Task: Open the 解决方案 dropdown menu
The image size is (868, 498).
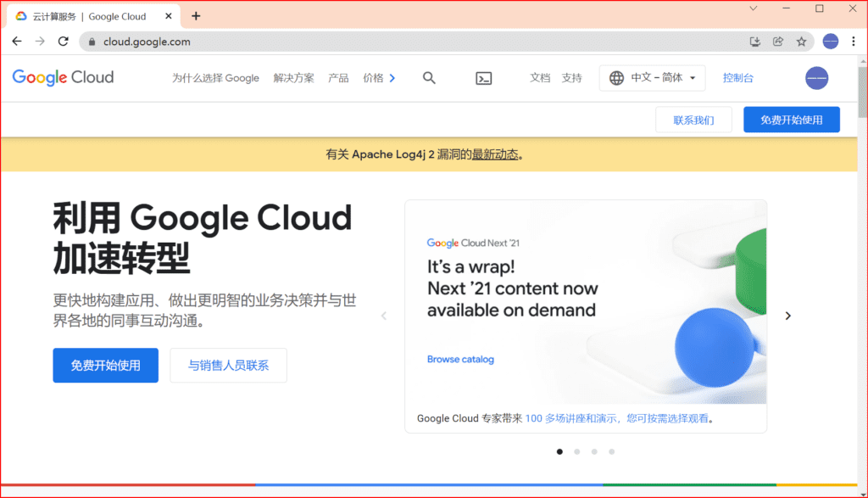Action: [293, 77]
